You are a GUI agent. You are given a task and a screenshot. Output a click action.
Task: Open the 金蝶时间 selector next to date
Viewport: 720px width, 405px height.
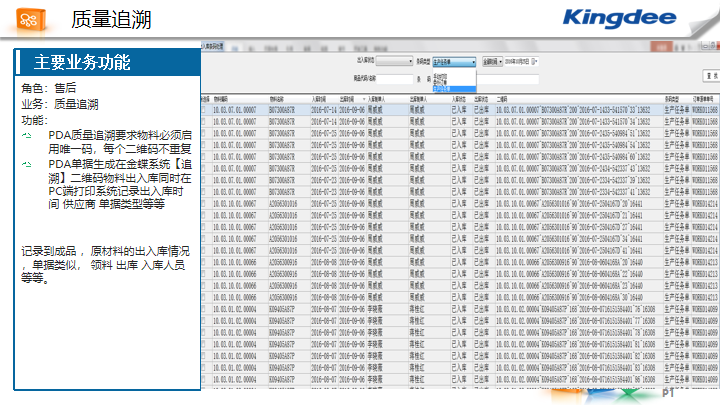[x=492, y=62]
